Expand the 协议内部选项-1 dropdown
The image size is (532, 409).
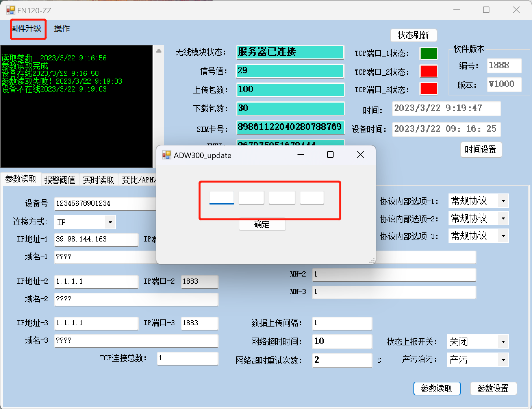click(503, 201)
